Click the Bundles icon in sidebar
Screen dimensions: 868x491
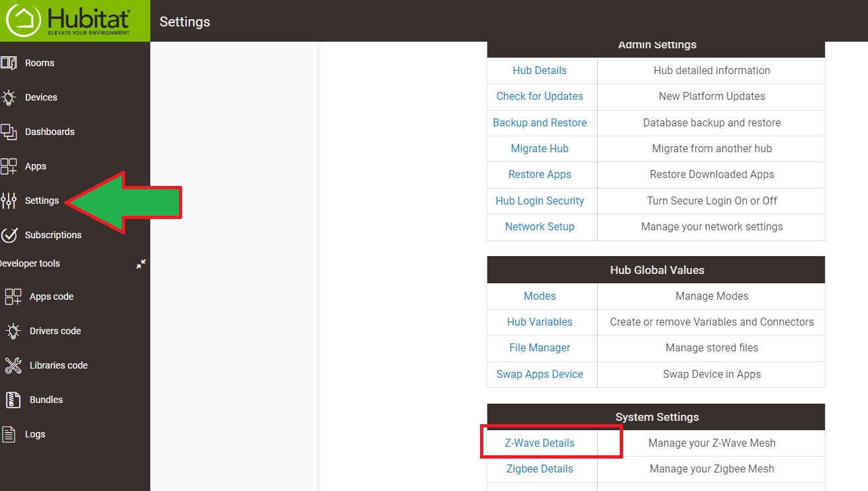click(x=13, y=400)
